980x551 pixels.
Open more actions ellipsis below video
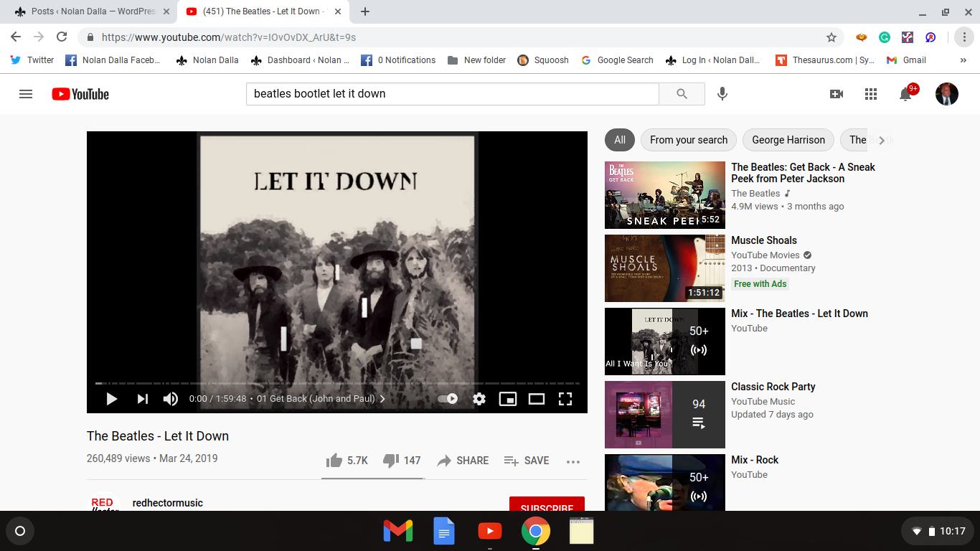tap(573, 461)
